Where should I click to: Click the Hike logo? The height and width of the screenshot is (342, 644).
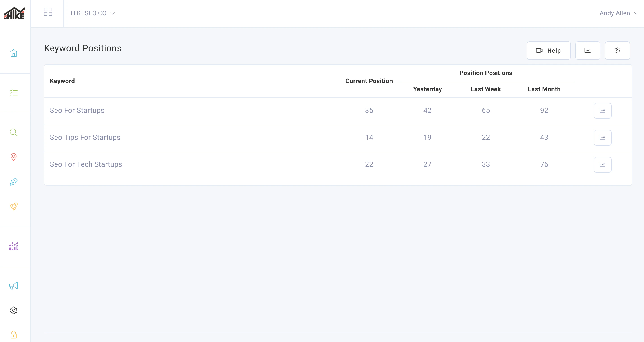(x=15, y=13)
